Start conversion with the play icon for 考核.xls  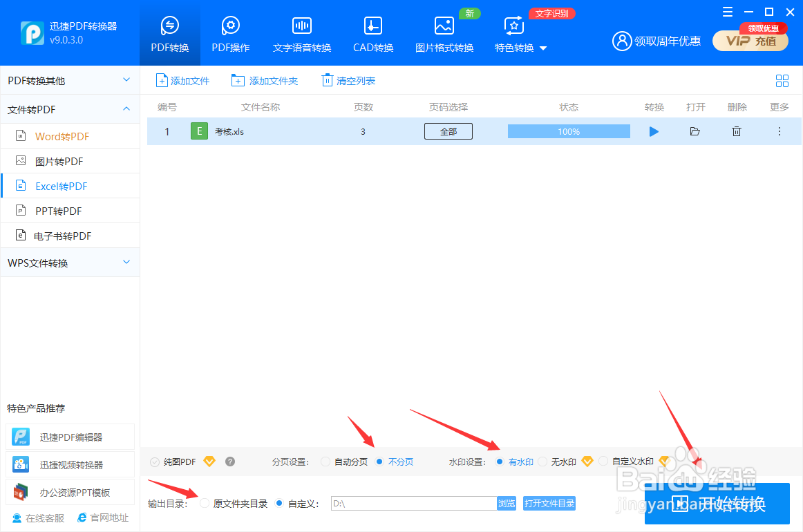coord(654,131)
